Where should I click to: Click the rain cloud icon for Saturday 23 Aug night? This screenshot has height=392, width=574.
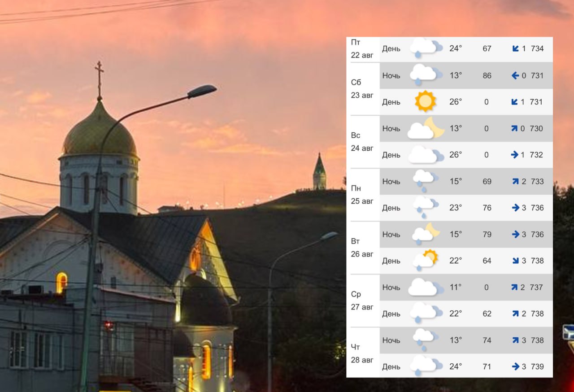click(x=426, y=74)
